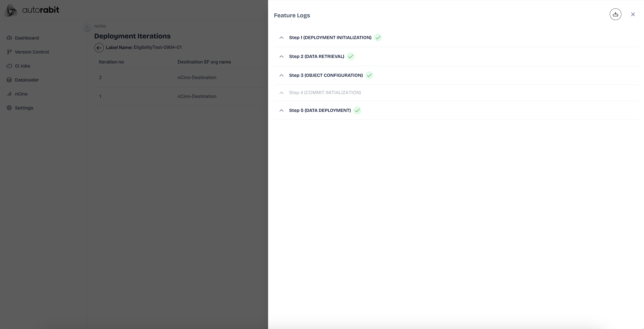Go to Version Control section
The height and width of the screenshot is (329, 644).
[x=32, y=52]
